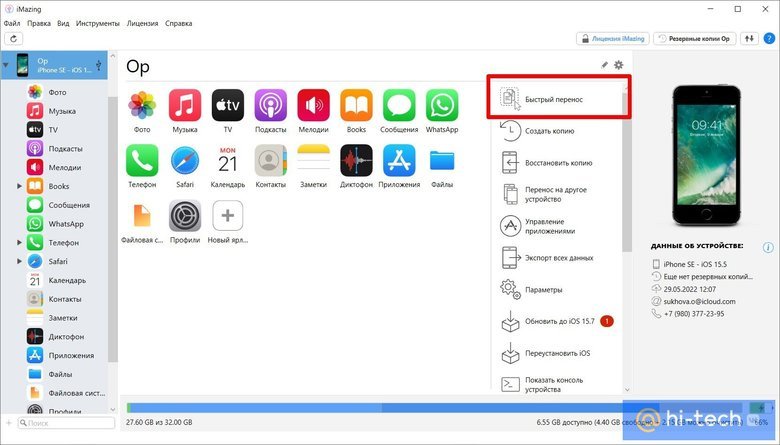Select Календарь in the sidebar
Viewport: 780px width, 445px height.
pos(54,280)
